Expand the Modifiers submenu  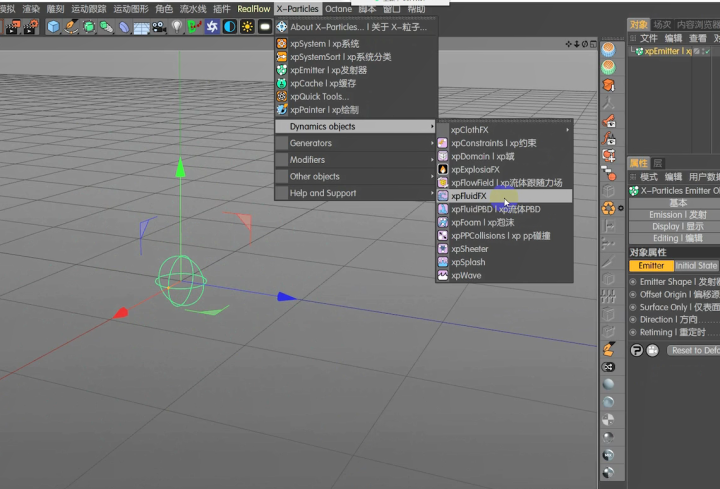pyautogui.click(x=355, y=160)
